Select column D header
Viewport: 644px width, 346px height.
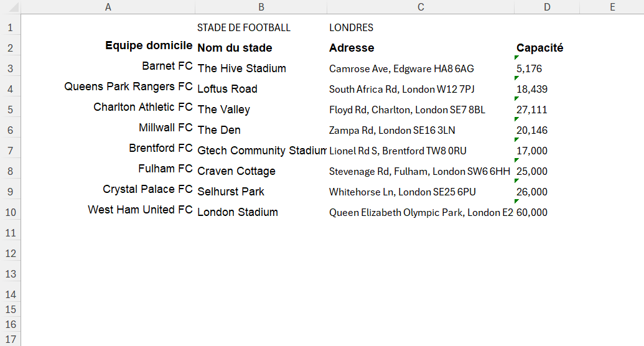click(x=546, y=7)
